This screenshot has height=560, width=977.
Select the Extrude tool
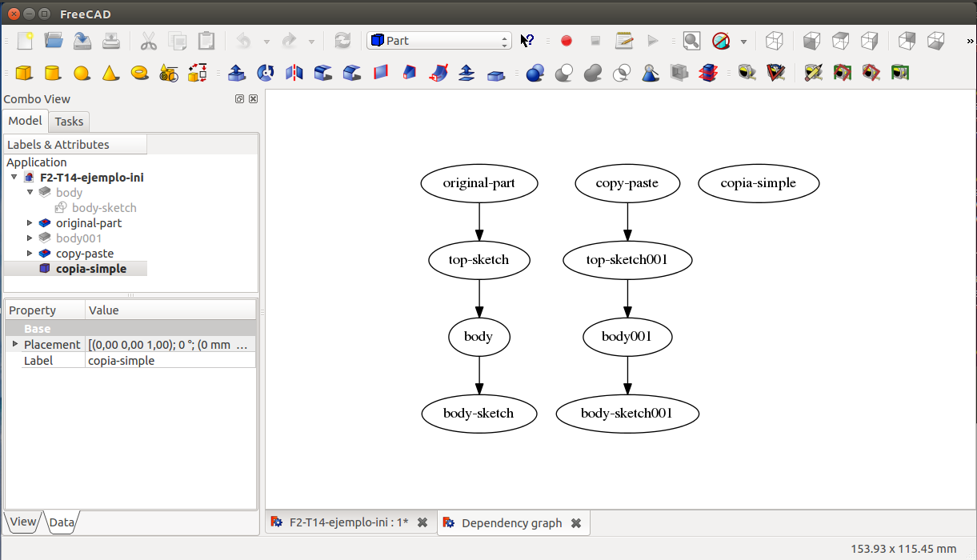(x=237, y=74)
